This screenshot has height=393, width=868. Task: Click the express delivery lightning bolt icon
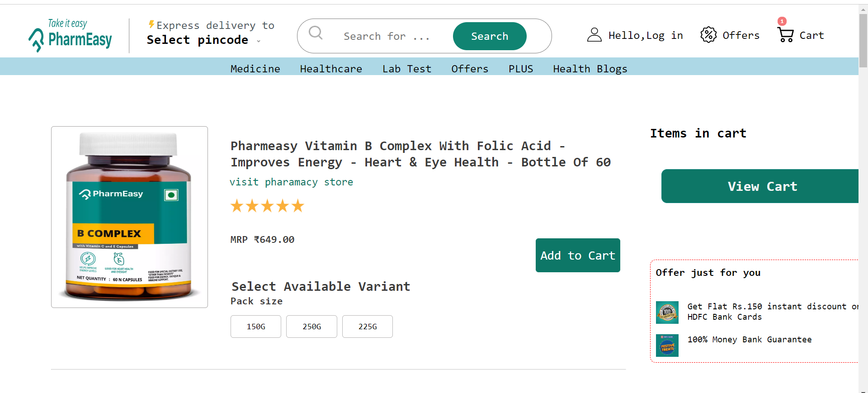(152, 25)
